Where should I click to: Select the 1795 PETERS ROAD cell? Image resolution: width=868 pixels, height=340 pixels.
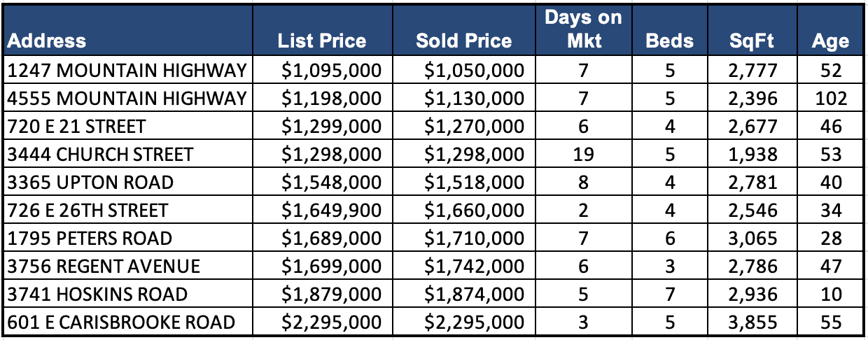(x=90, y=238)
